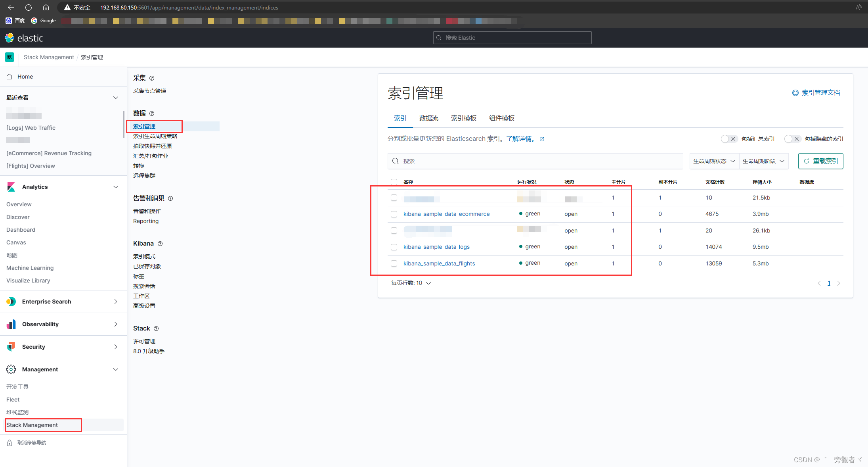Collapse the Management section chevron
This screenshot has height=467, width=868.
[x=116, y=369]
